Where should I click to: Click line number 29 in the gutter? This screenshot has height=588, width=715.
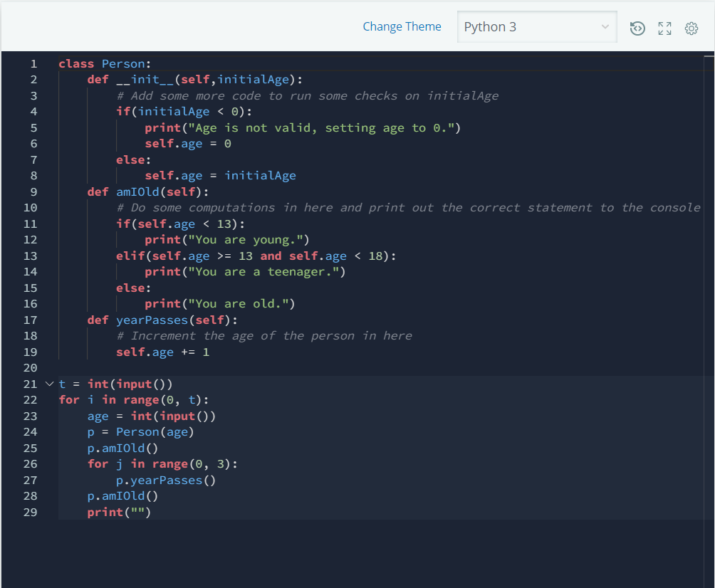coord(29,512)
